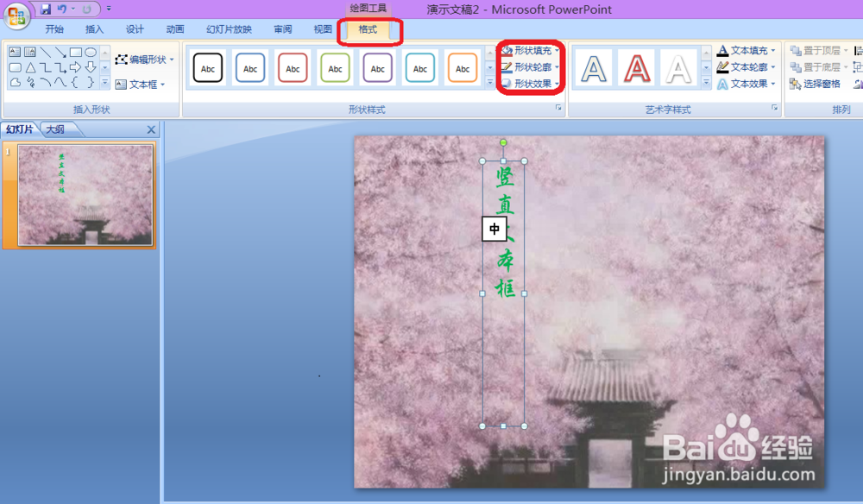Click the 编辑形状 (Edit Shape) icon
863x504 pixels.
(x=123, y=60)
